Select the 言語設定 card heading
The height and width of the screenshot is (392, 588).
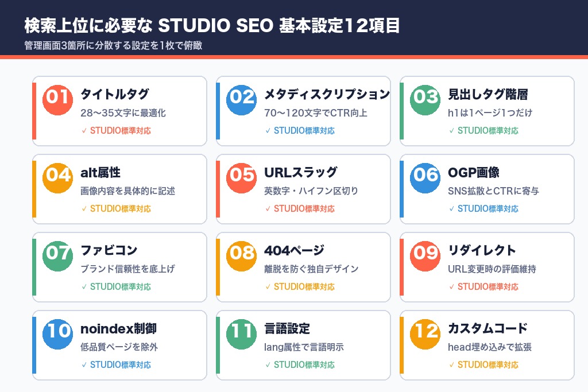click(287, 329)
